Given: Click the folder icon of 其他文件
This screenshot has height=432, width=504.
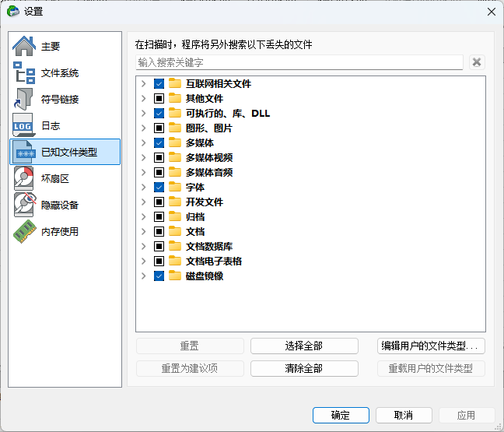Looking at the screenshot, I should click(x=175, y=98).
